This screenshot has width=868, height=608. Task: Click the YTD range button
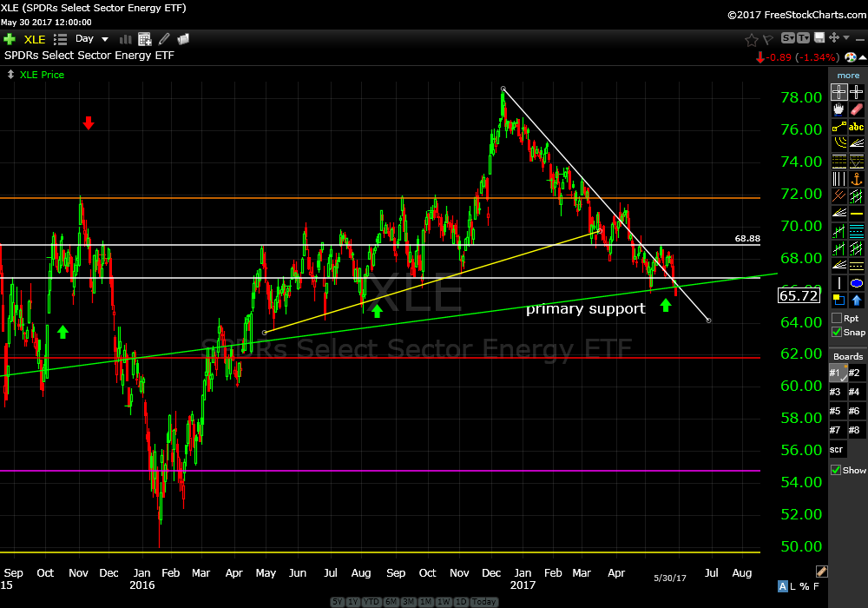coord(372,602)
